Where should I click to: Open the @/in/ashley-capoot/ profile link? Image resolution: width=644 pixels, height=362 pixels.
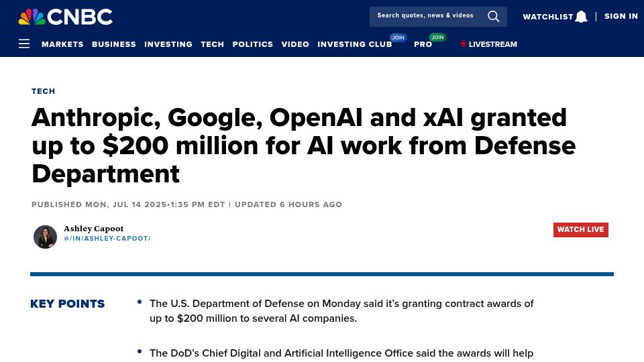107,239
